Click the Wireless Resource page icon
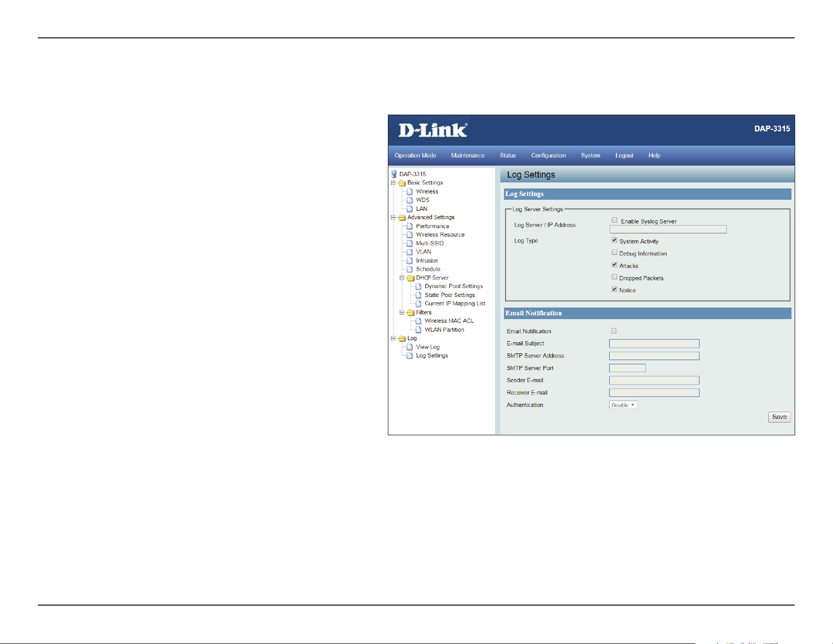833x644 pixels. [410, 234]
